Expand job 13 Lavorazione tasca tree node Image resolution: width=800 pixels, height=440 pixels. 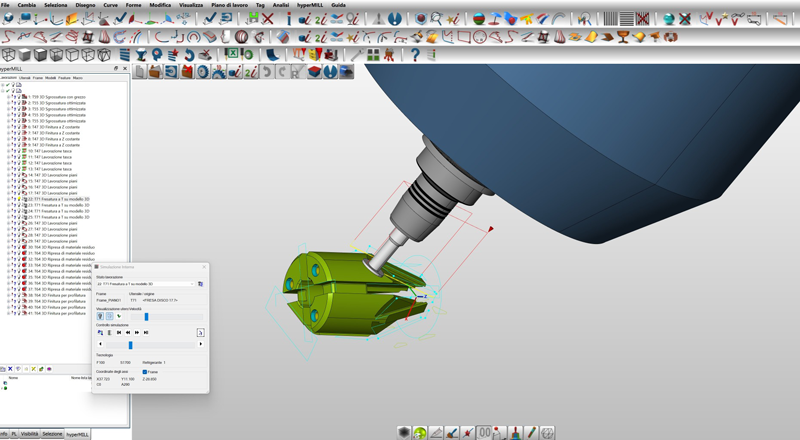pos(8,169)
